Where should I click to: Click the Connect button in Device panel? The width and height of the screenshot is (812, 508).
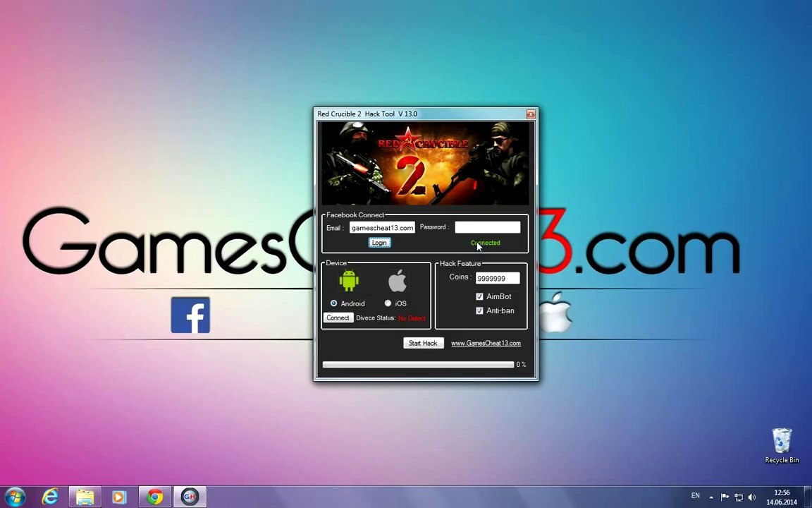pyautogui.click(x=338, y=317)
